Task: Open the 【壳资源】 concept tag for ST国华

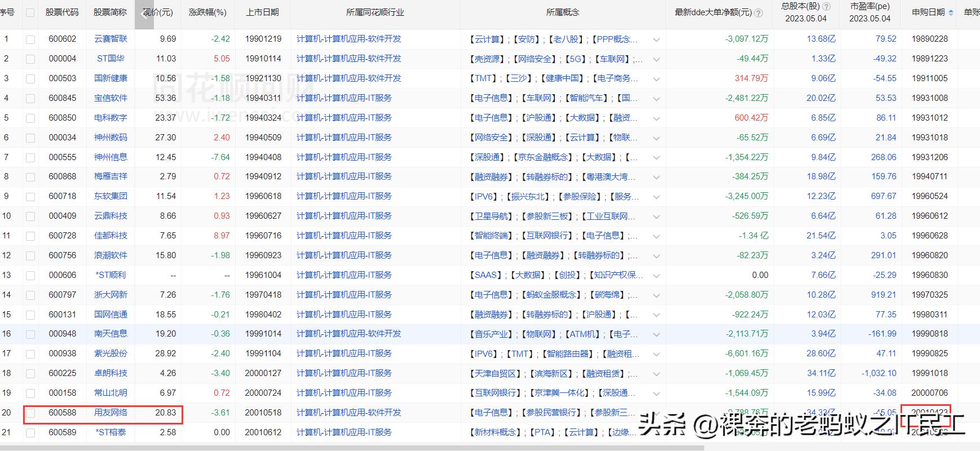Action: pyautogui.click(x=487, y=59)
